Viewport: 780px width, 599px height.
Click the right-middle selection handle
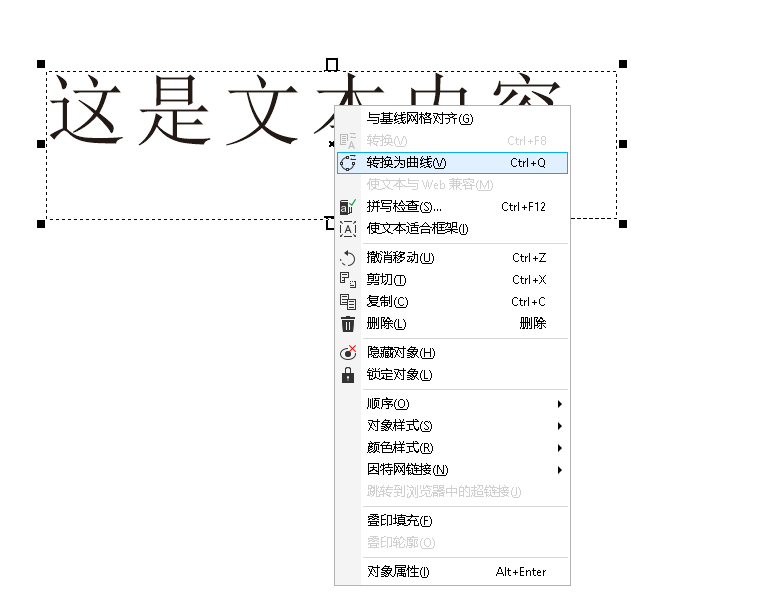[623, 144]
